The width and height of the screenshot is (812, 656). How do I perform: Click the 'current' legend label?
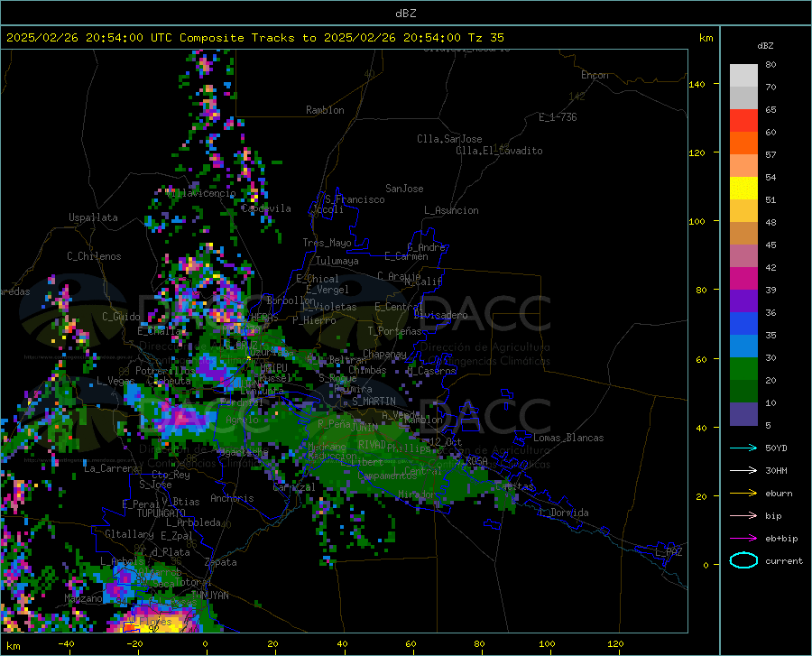click(784, 560)
